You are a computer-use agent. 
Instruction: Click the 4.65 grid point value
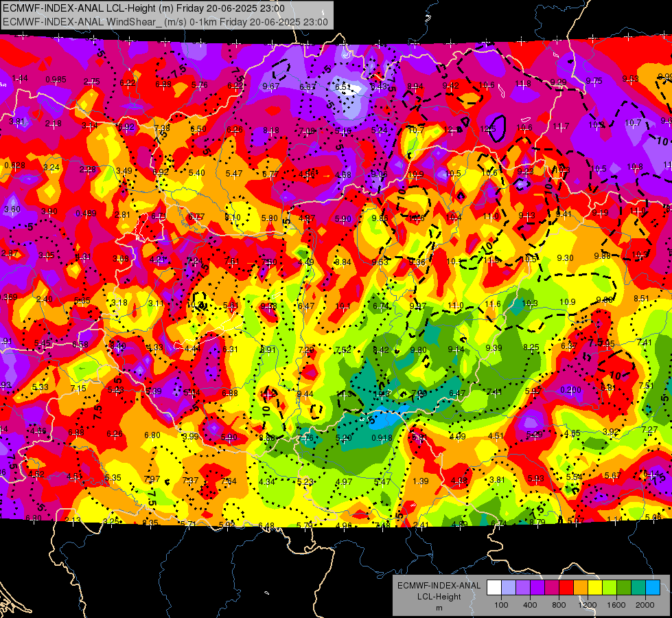[572, 433]
